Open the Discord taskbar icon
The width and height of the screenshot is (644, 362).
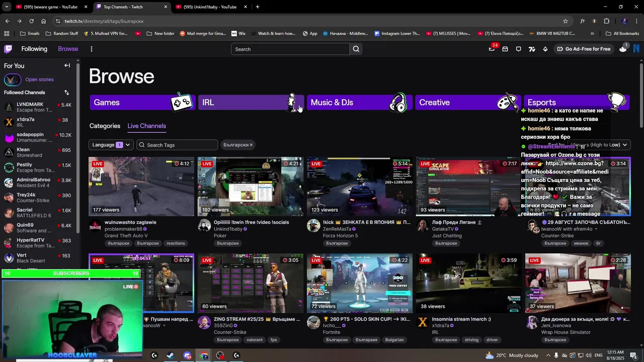187,355
